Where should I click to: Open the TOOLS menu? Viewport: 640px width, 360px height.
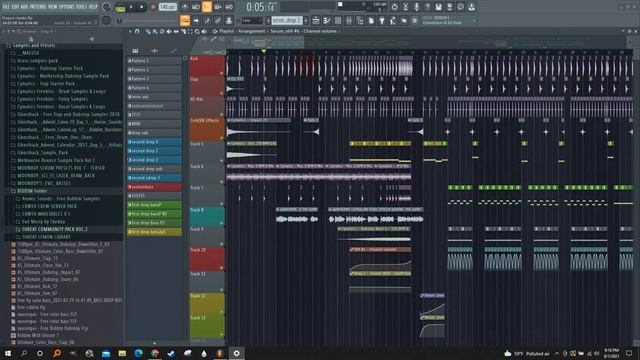pyautogui.click(x=83, y=7)
